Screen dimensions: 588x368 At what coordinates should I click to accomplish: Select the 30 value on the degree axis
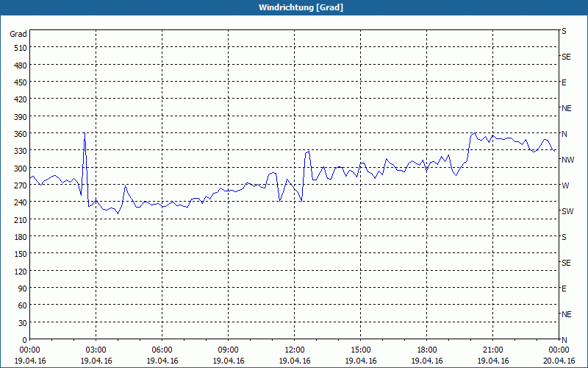click(23, 323)
